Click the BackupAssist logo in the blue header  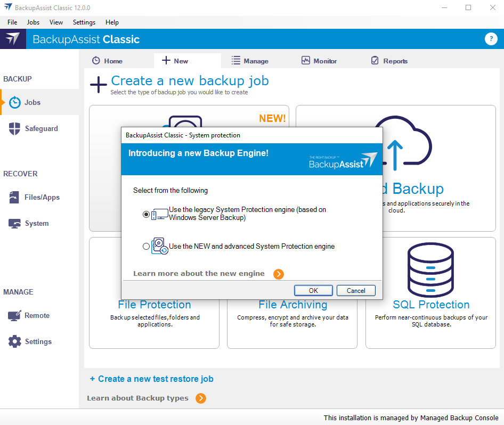[13, 39]
